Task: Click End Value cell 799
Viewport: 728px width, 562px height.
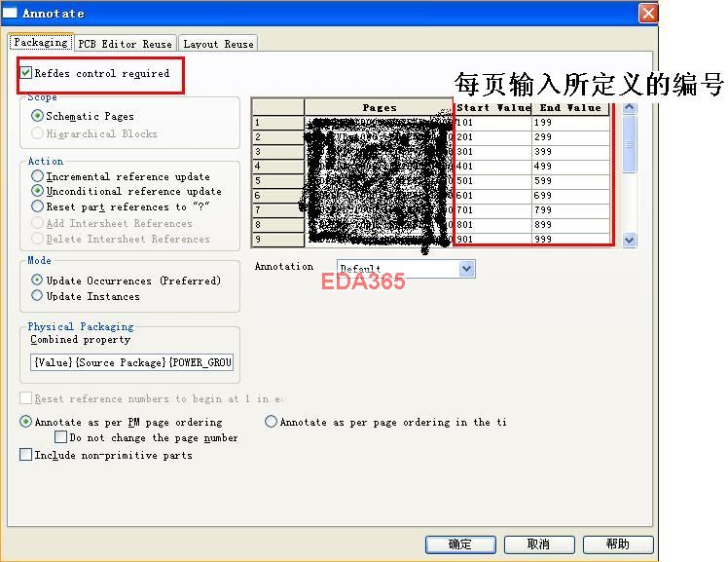Action: pos(570,210)
